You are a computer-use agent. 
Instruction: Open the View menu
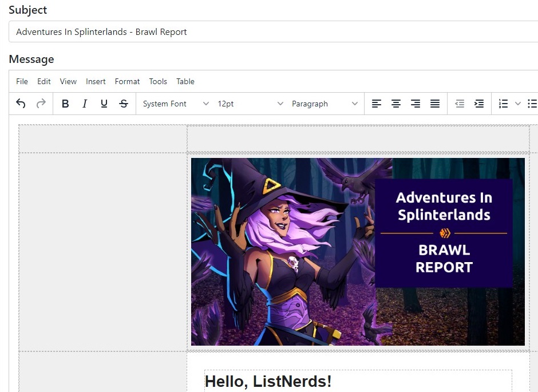tap(68, 81)
